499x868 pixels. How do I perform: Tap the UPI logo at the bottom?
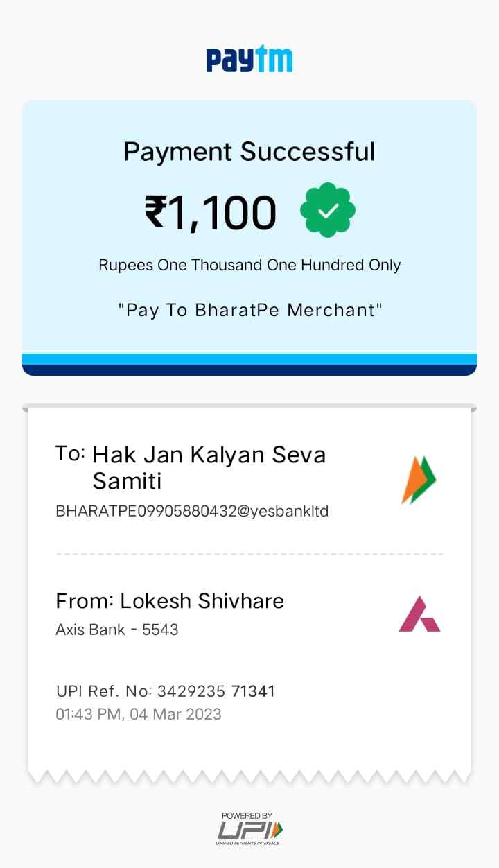(x=250, y=831)
